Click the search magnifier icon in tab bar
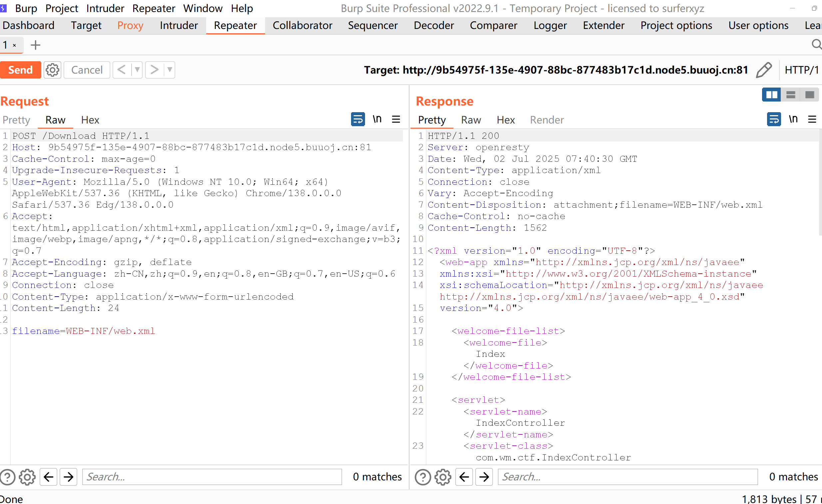This screenshot has width=822, height=504. tap(816, 44)
